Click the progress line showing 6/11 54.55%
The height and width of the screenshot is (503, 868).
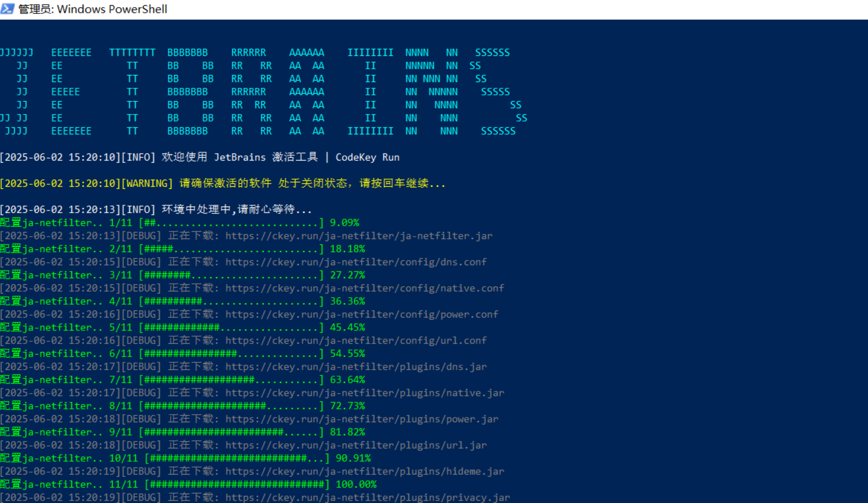point(182,354)
